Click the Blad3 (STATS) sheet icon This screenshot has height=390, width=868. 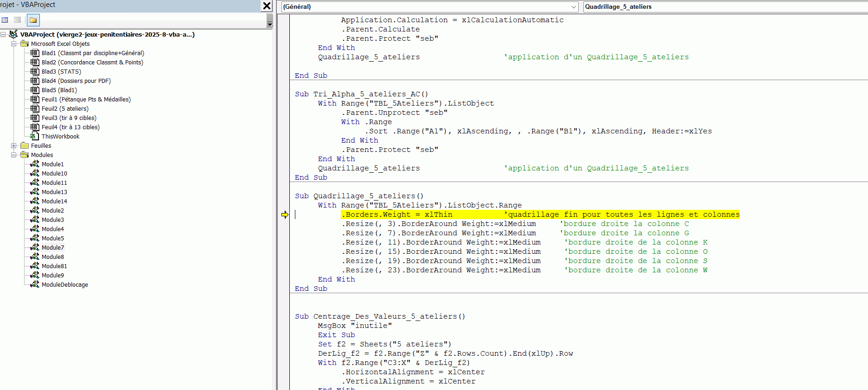coord(35,71)
